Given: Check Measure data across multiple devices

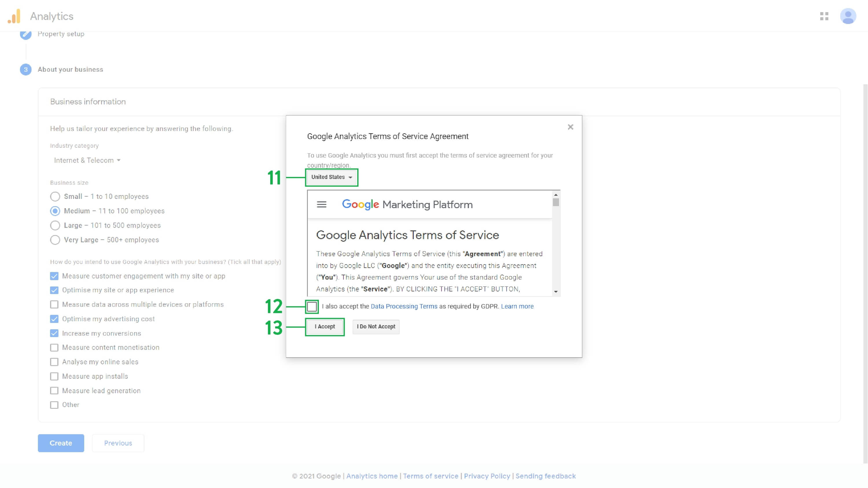Looking at the screenshot, I should coord(54,304).
